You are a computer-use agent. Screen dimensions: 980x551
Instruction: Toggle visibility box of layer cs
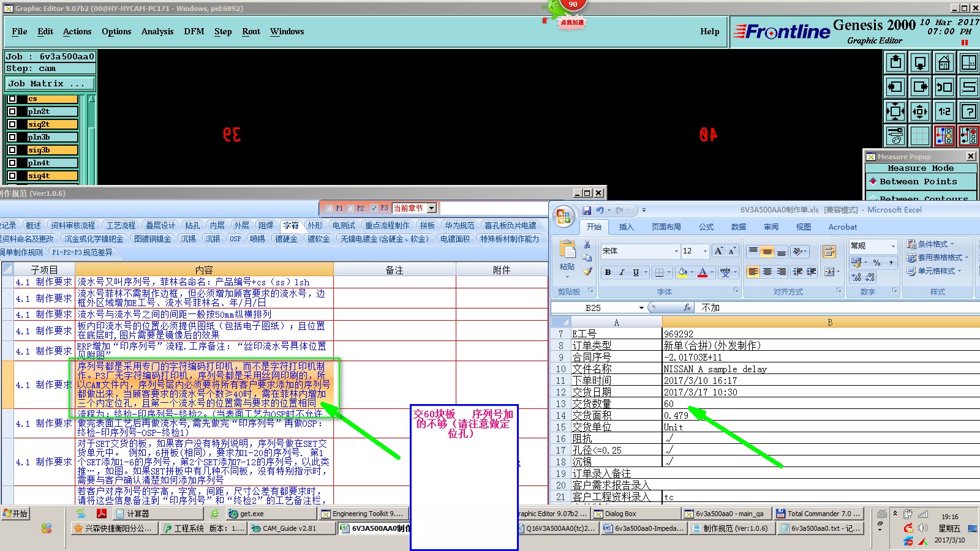12,99
